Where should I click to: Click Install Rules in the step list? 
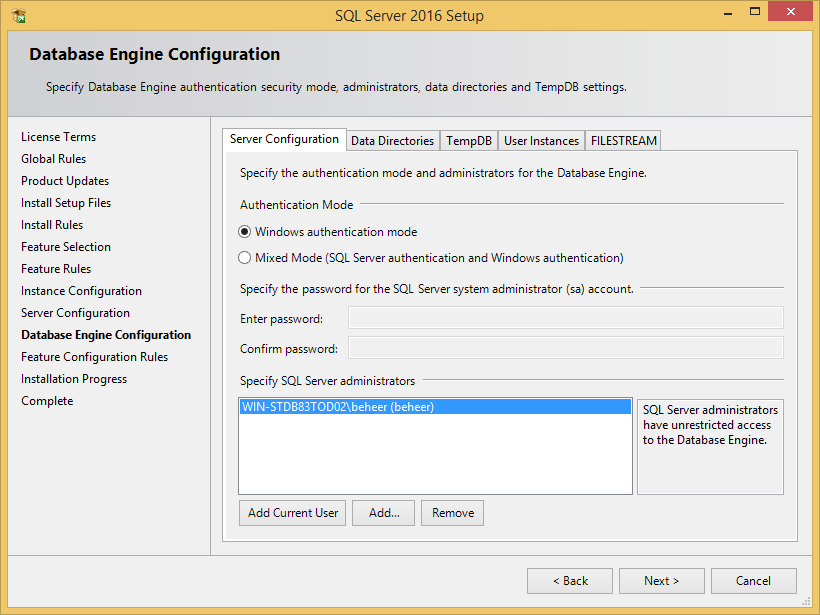click(x=52, y=225)
